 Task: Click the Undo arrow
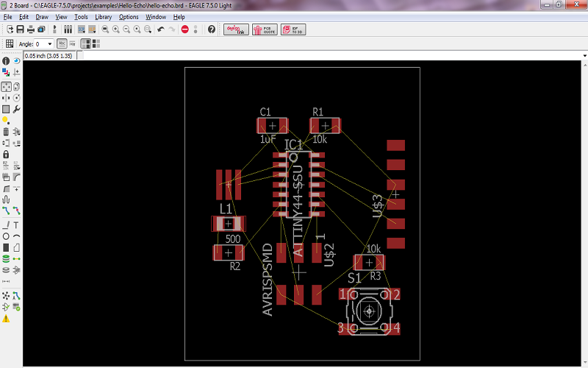point(161,29)
